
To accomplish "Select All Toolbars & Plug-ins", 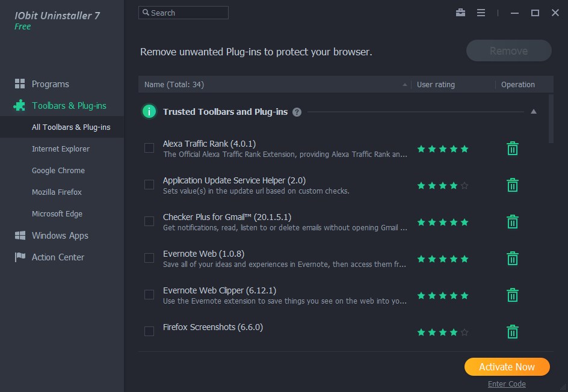I will (62, 127).
